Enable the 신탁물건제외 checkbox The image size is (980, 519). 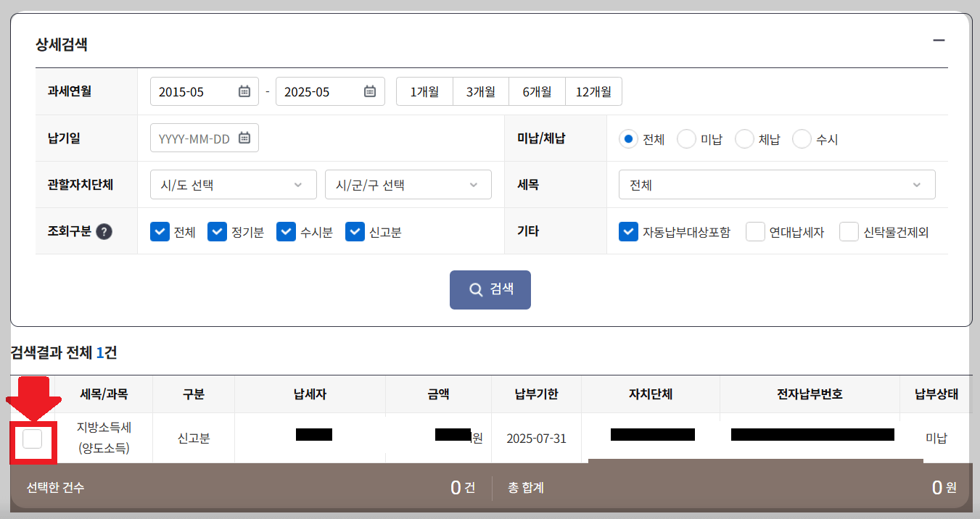tap(847, 231)
